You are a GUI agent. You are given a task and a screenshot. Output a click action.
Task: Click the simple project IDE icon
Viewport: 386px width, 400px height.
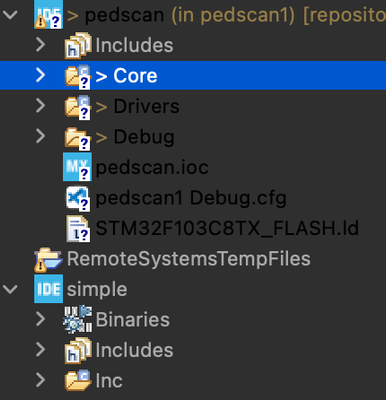pos(48,289)
